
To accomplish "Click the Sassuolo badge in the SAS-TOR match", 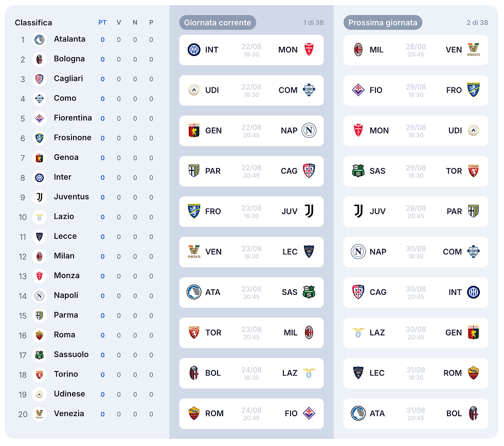I will click(x=358, y=171).
